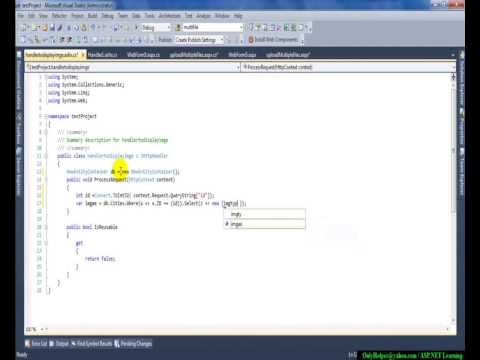Open the class navigation dropdown testProject.HandlerToDisplayImage

pyautogui.click(x=133, y=67)
